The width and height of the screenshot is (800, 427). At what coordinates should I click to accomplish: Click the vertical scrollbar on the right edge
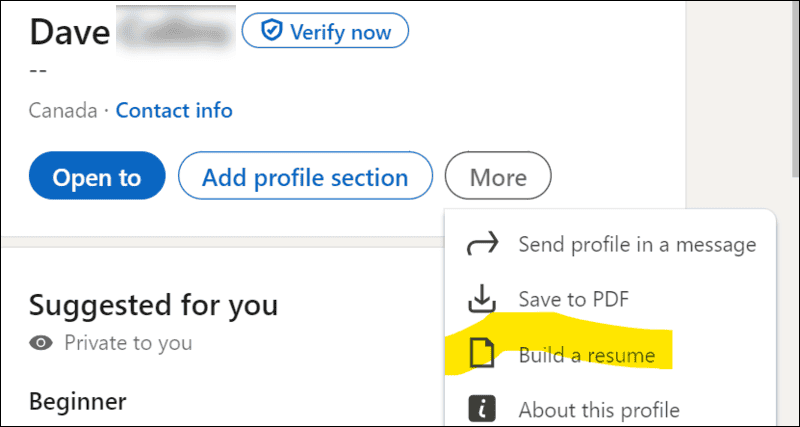pos(795,89)
